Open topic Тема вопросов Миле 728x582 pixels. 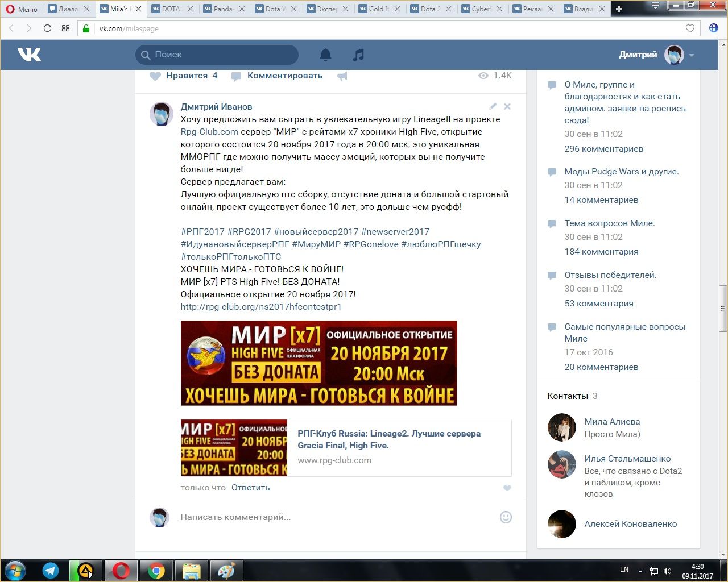(610, 223)
